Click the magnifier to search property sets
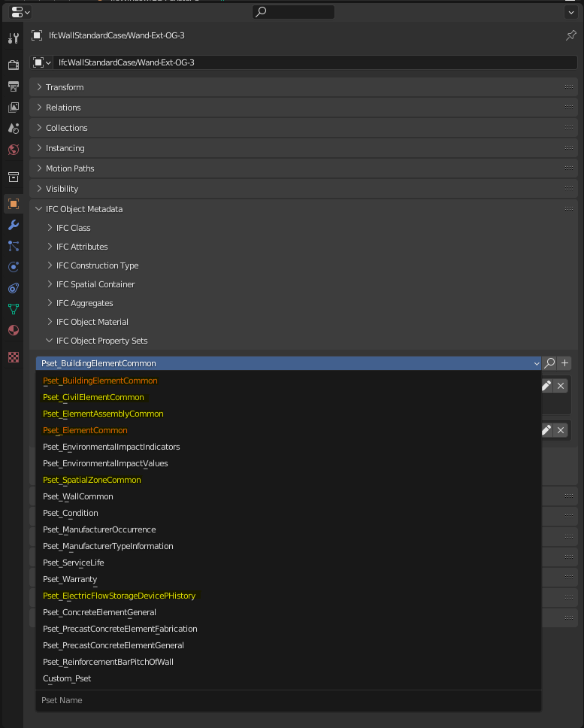 coord(549,362)
